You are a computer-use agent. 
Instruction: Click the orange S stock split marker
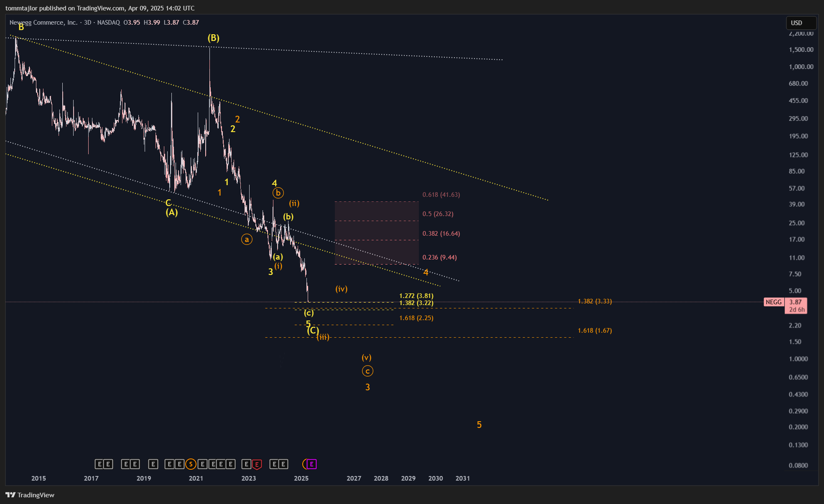click(191, 464)
